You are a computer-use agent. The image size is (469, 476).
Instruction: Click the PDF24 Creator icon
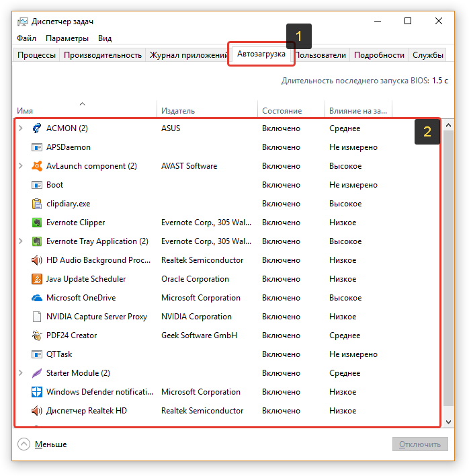click(37, 335)
